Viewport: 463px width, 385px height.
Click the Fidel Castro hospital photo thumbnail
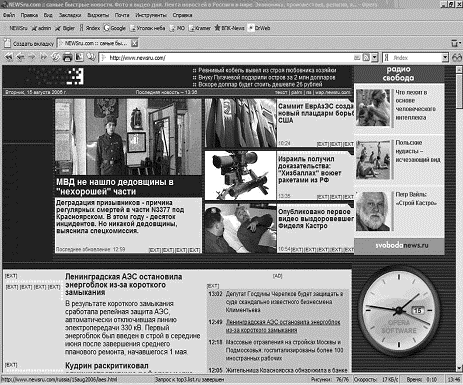pos(241,229)
